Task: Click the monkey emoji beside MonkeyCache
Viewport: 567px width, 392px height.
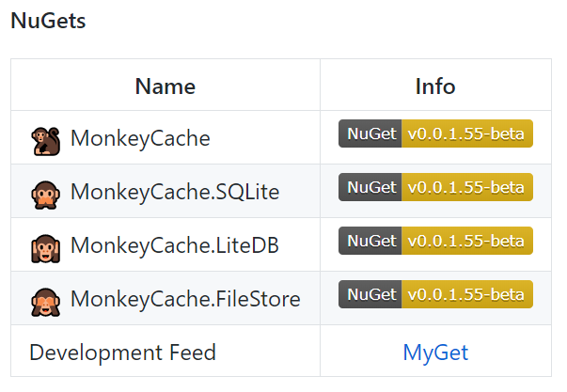Action: 45,141
